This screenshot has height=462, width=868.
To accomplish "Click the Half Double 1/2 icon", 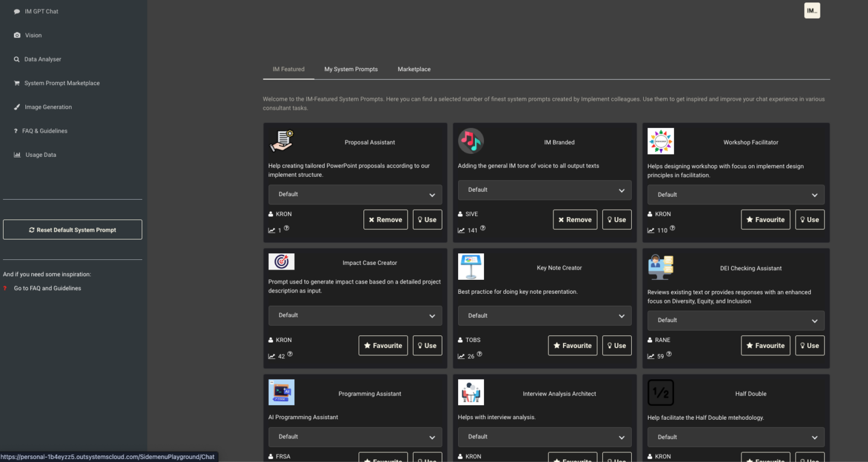I will (x=661, y=393).
